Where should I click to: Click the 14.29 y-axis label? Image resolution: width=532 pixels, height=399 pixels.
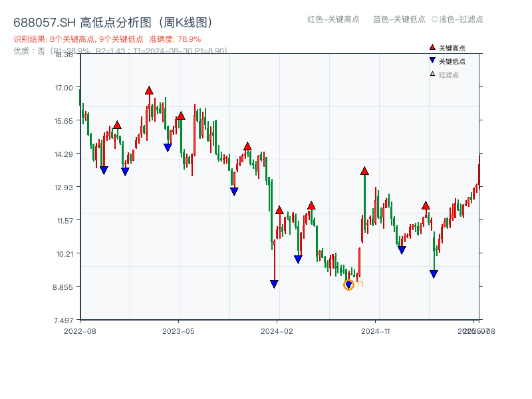pyautogui.click(x=64, y=154)
